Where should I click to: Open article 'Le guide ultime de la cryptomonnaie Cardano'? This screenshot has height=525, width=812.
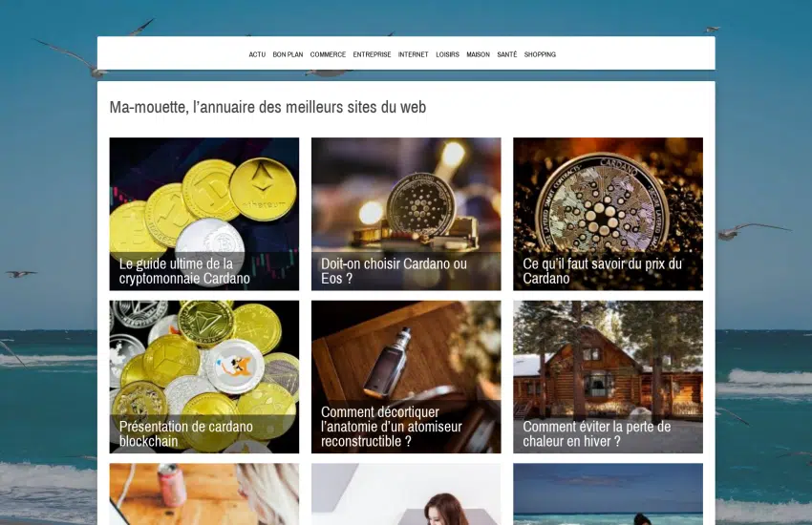tap(184, 271)
